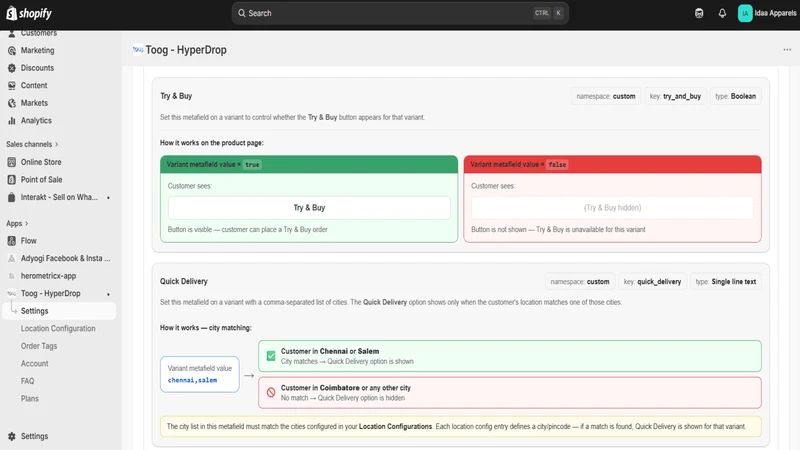Open the Sidekick assistant icon in top bar

coord(699,13)
